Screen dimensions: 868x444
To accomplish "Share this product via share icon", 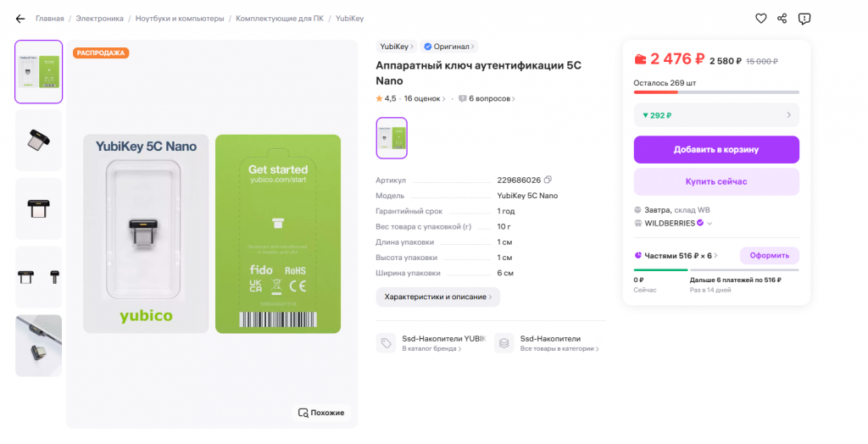I will pyautogui.click(x=782, y=19).
